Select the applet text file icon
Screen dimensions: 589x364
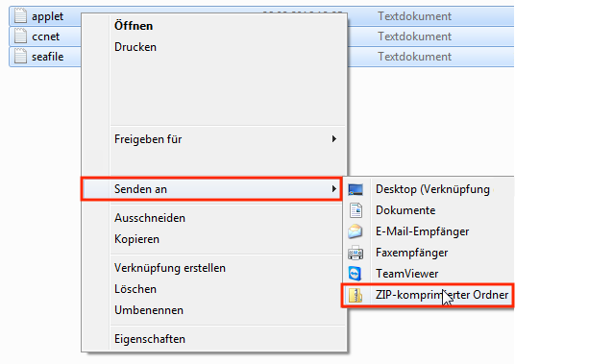pyautogui.click(x=20, y=15)
